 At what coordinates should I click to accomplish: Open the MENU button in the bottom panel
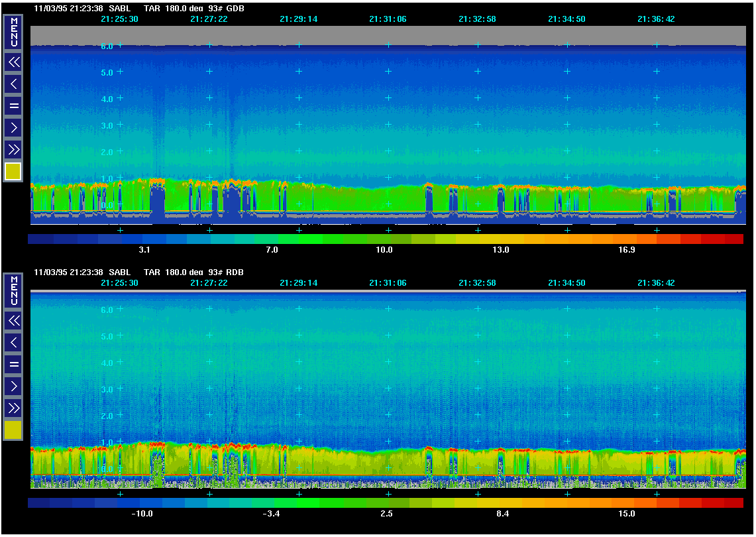coord(13,290)
